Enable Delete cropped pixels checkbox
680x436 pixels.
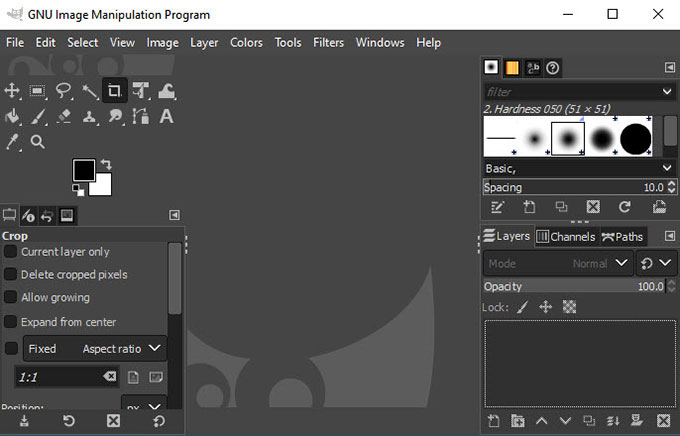[10, 274]
